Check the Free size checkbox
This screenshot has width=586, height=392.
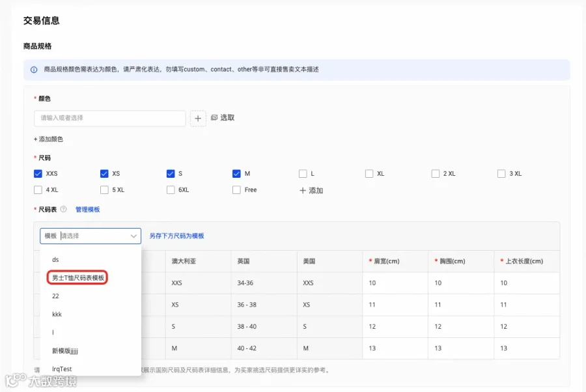point(236,190)
